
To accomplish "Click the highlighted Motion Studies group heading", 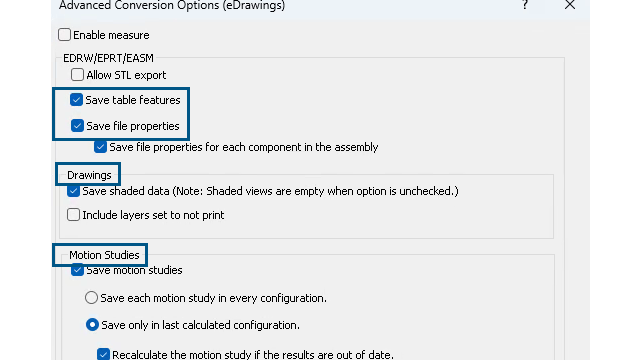I will pos(104,255).
